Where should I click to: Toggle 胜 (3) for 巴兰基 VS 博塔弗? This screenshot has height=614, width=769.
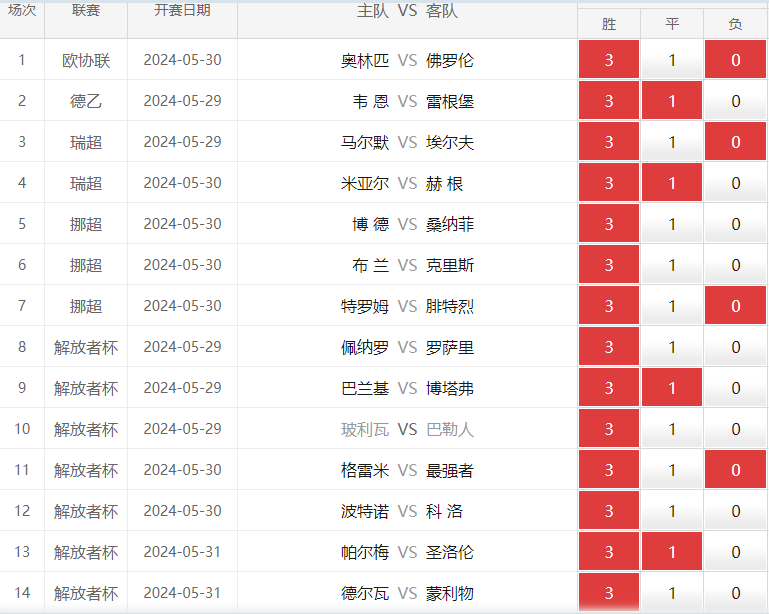pos(609,388)
